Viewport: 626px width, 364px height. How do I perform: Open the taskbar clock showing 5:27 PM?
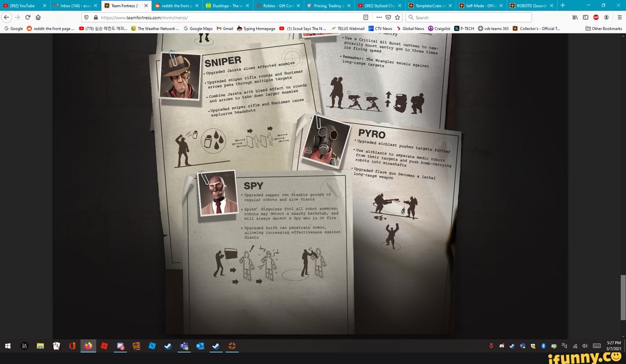click(614, 345)
